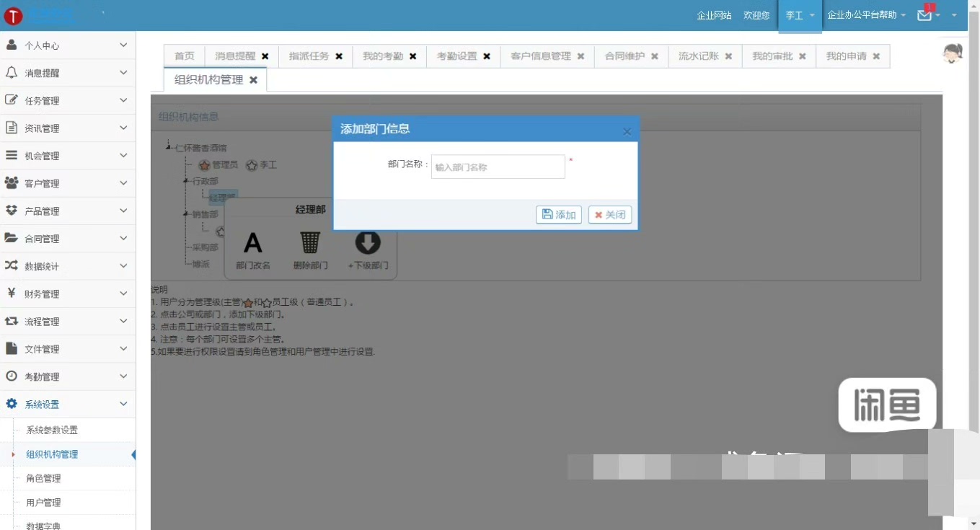The width and height of the screenshot is (980, 530).
Task: Expand the 个人中心 chevron
Action: pos(123,45)
